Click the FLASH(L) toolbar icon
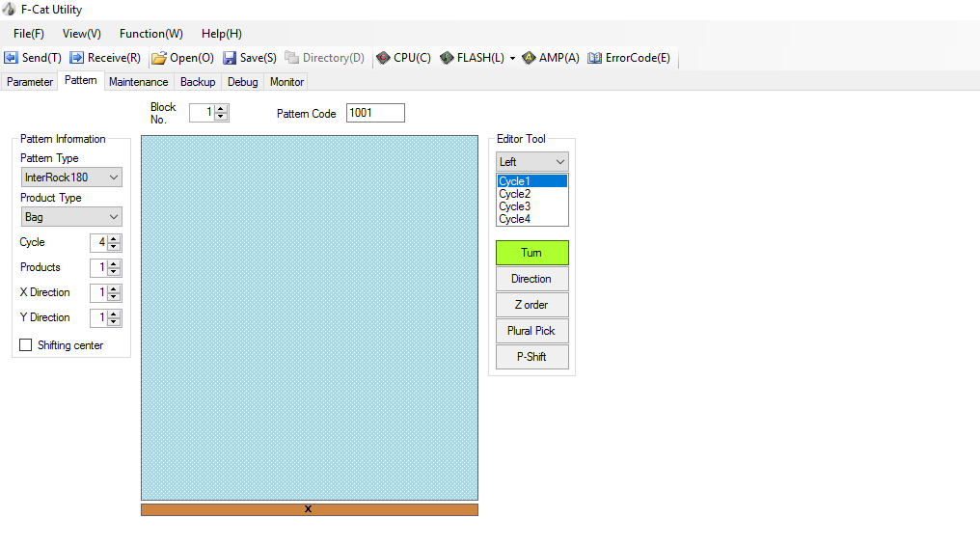 447,58
